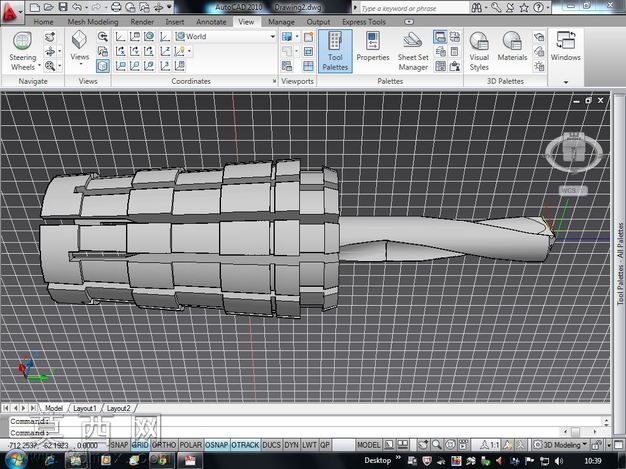Open the Manage ribbon tab
This screenshot has height=469, width=626.
click(x=281, y=22)
